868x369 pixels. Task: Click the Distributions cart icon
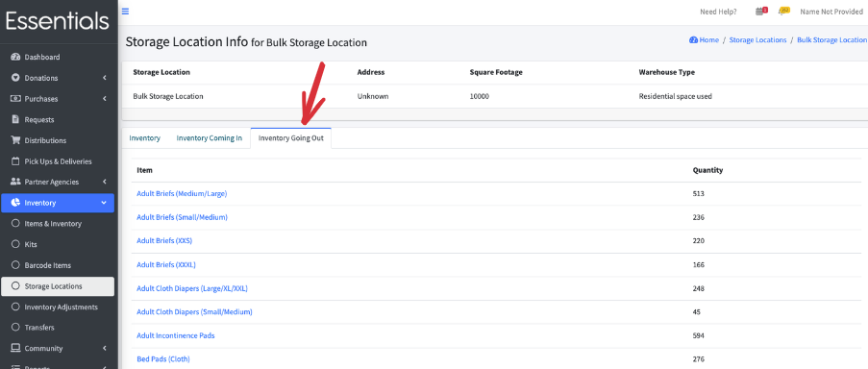point(15,140)
